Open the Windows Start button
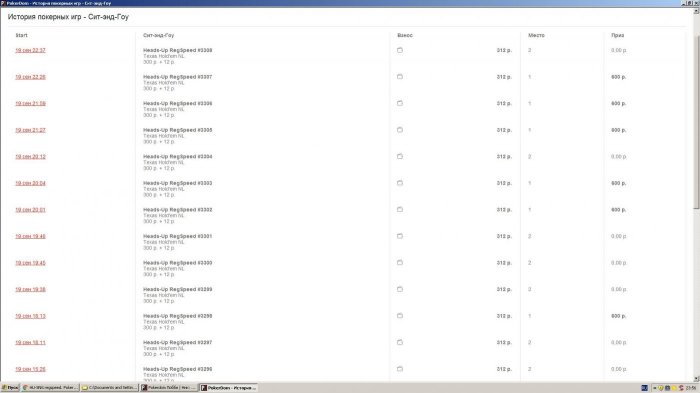The image size is (700, 393). click(10, 388)
